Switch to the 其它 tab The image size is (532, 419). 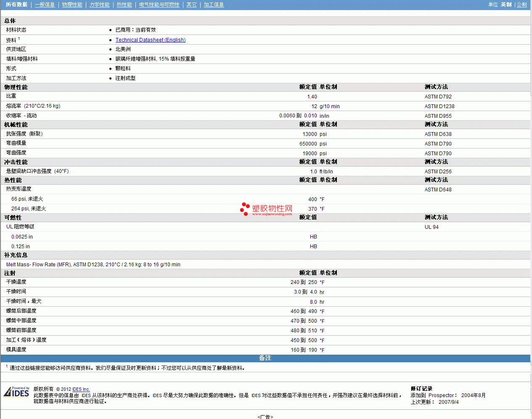191,5
